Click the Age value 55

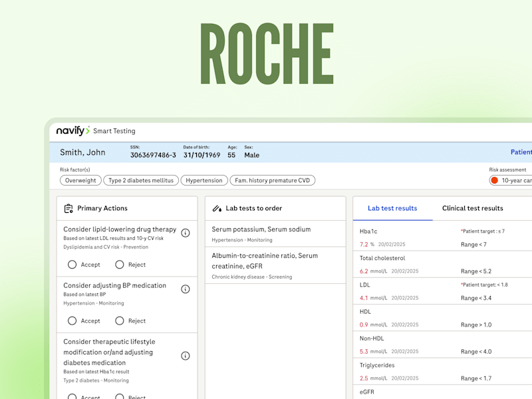tap(231, 155)
